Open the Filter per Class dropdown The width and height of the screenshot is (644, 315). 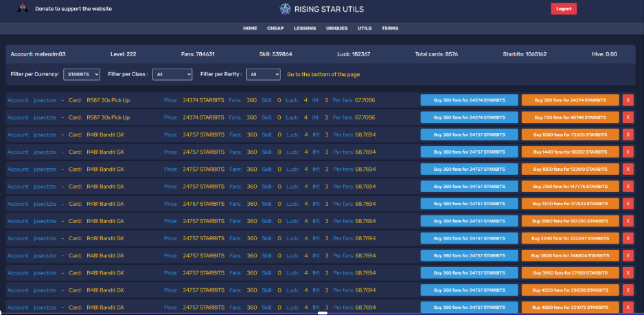click(x=172, y=74)
